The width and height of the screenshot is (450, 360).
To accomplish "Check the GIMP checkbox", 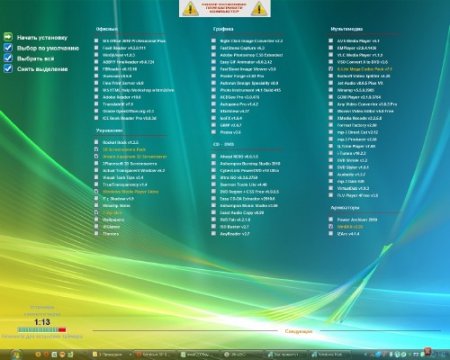I will [x=214, y=125].
